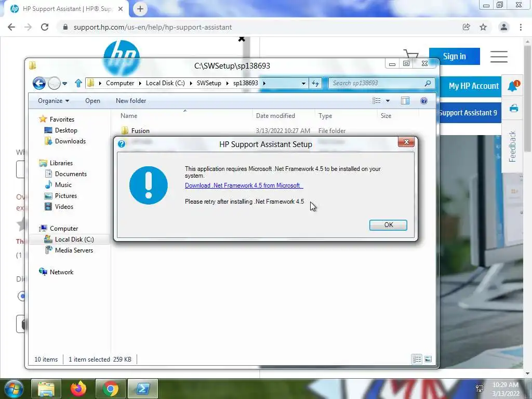532x399 pixels.
Task: Click HP notification bell icon
Action: [513, 86]
